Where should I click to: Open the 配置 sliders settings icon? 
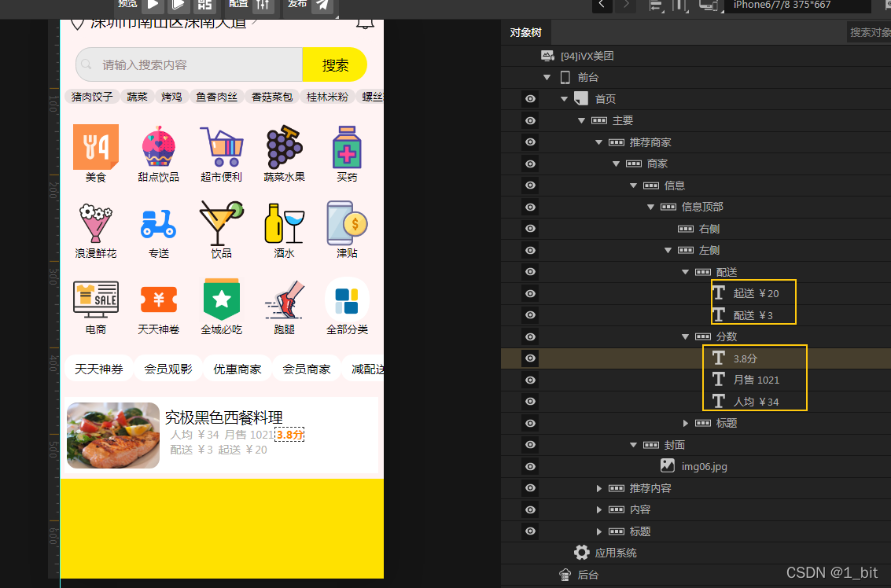(x=262, y=6)
